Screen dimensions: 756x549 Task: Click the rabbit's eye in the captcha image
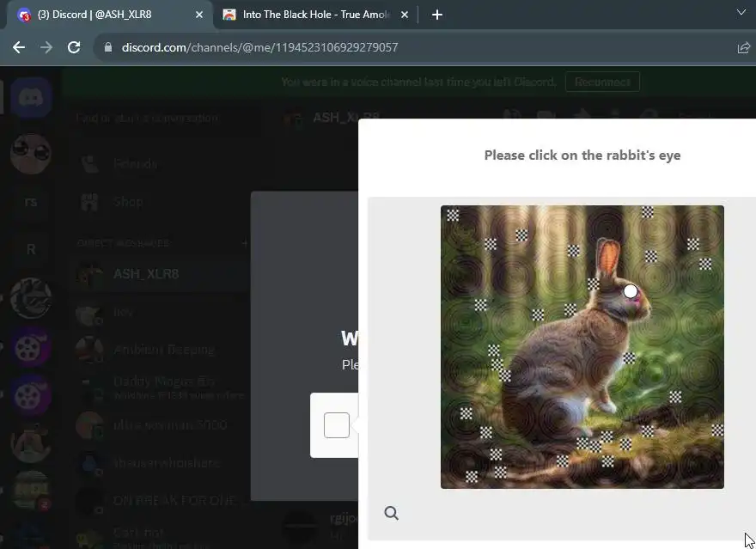(x=631, y=291)
